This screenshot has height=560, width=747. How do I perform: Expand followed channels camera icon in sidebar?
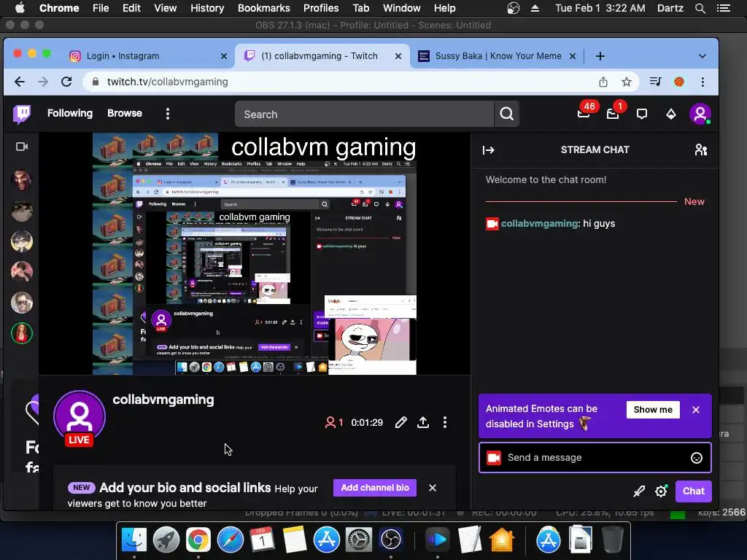pos(22,147)
